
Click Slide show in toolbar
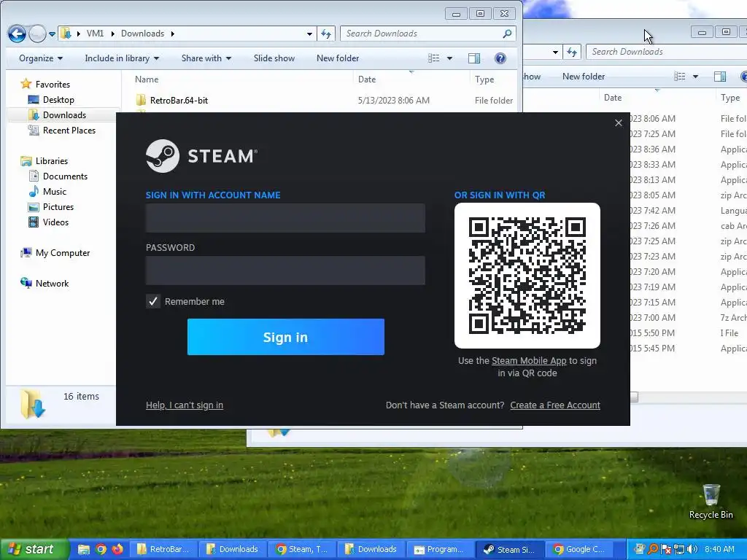(x=274, y=58)
